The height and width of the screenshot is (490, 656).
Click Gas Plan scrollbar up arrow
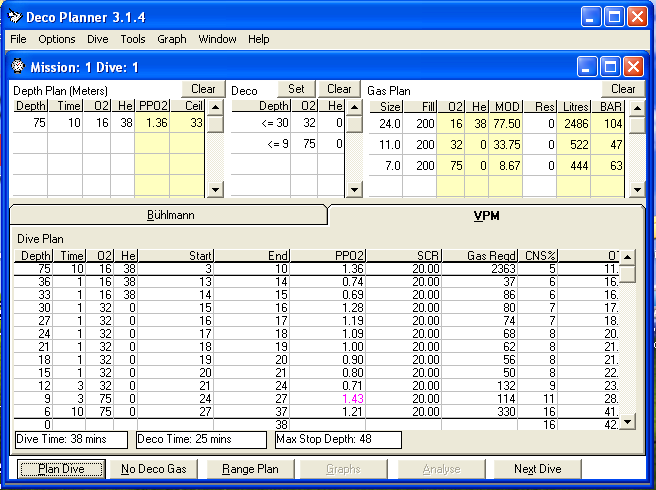click(x=637, y=108)
